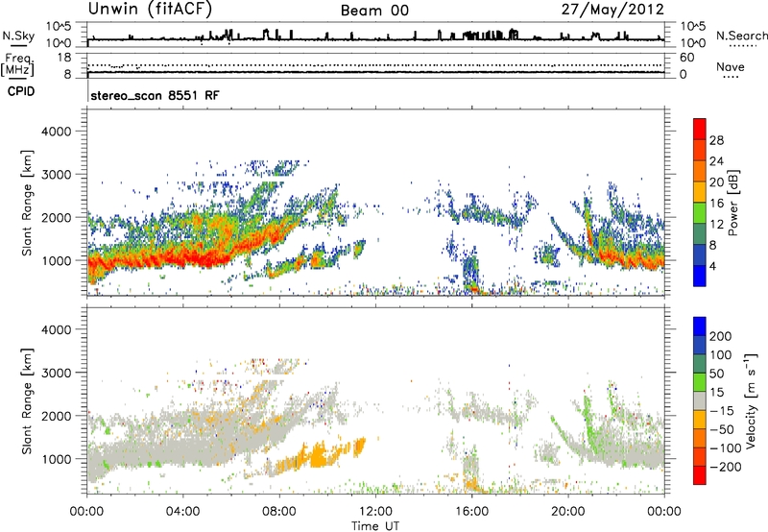This screenshot has height=532, width=768.
Task: Click the '3000' tick of the velocity panel
Action: [56, 373]
